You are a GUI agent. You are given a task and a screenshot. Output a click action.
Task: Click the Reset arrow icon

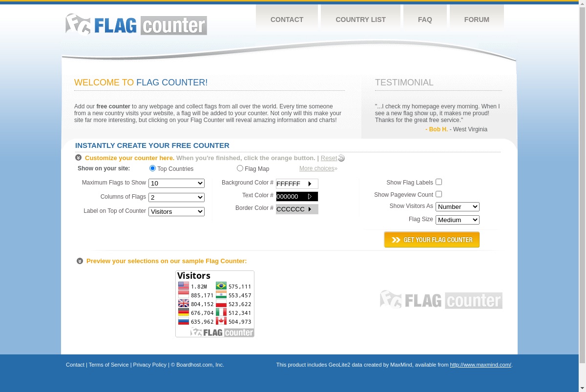[x=341, y=158]
